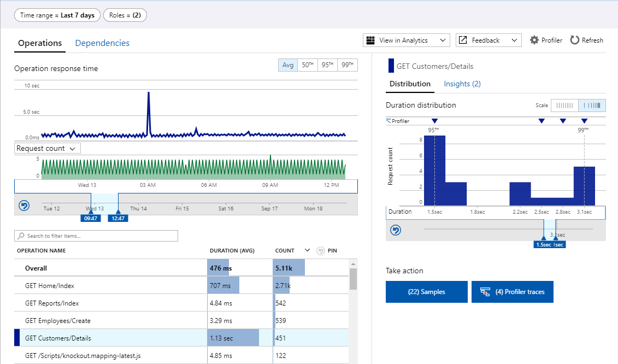618x364 pixels.
Task: Click the View in Analytics grid icon
Action: [370, 40]
